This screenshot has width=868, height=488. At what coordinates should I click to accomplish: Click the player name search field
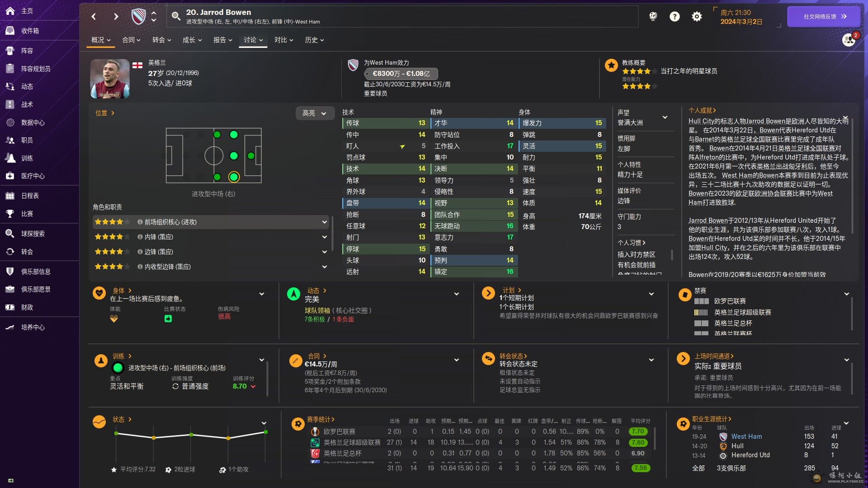(402, 17)
